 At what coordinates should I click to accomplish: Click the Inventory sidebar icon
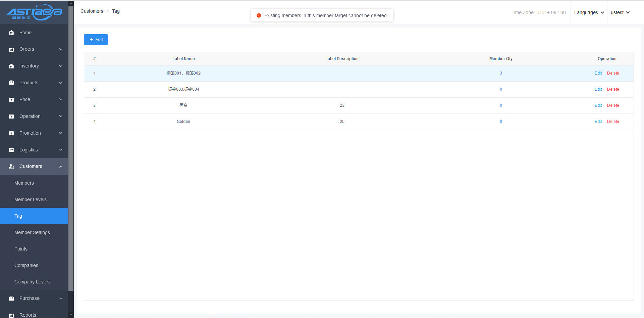[x=11, y=66]
